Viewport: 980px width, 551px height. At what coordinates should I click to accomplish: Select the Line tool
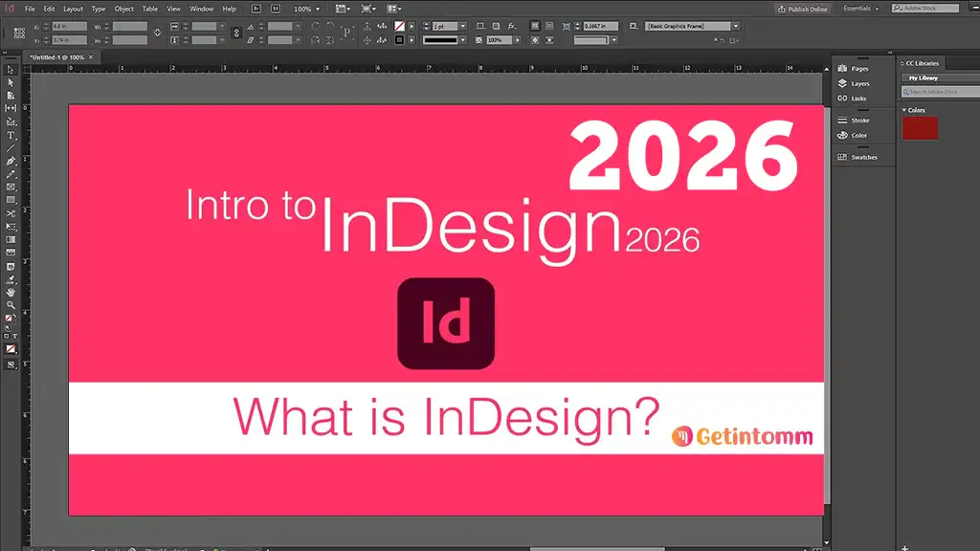pyautogui.click(x=11, y=148)
